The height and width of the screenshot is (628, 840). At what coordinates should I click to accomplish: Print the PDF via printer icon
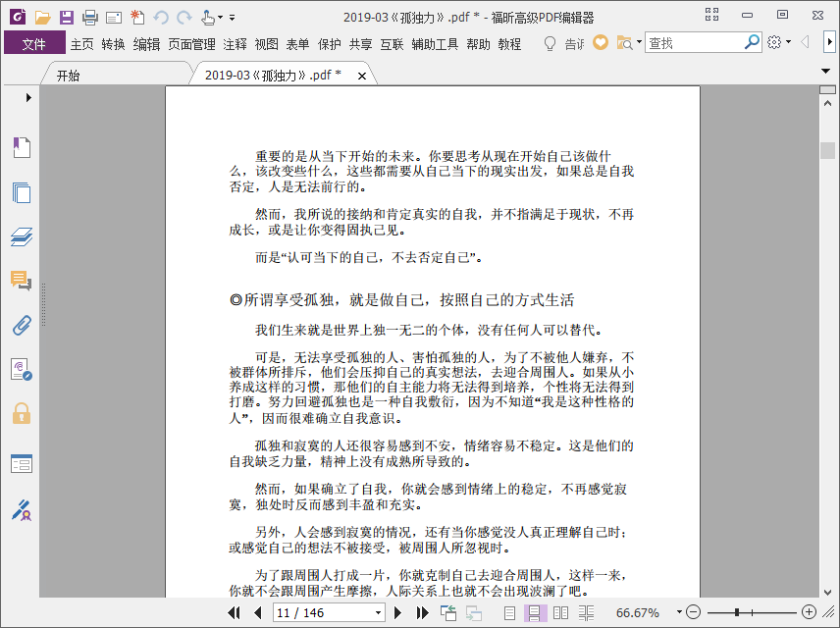click(x=90, y=18)
